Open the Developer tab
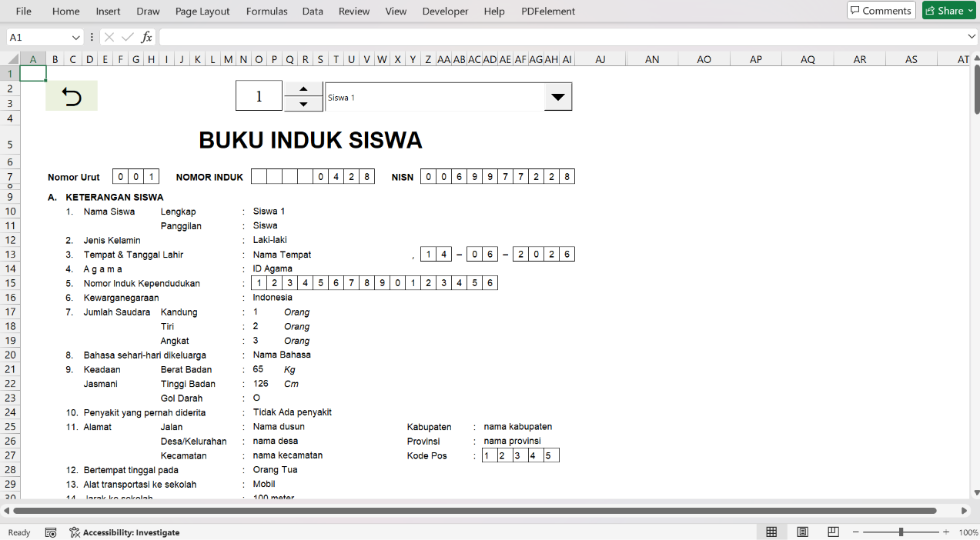The width and height of the screenshot is (980, 540). [446, 12]
